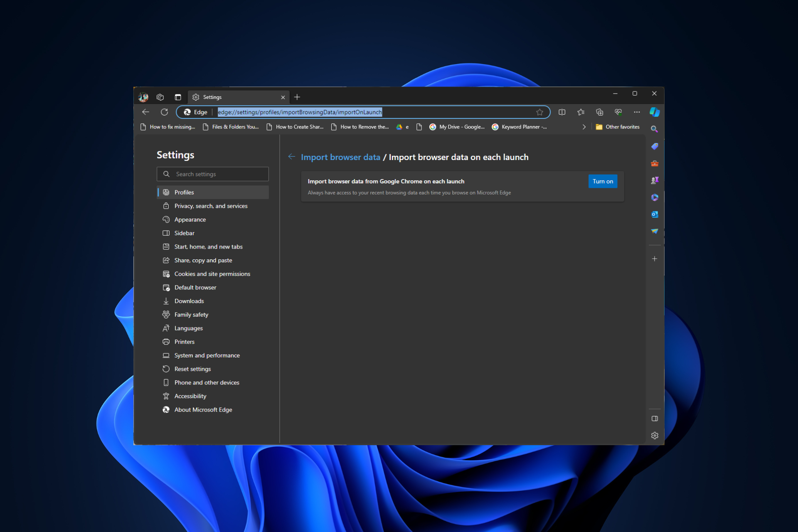Open sidebar Outlook icon
The height and width of the screenshot is (532, 798).
(655, 214)
